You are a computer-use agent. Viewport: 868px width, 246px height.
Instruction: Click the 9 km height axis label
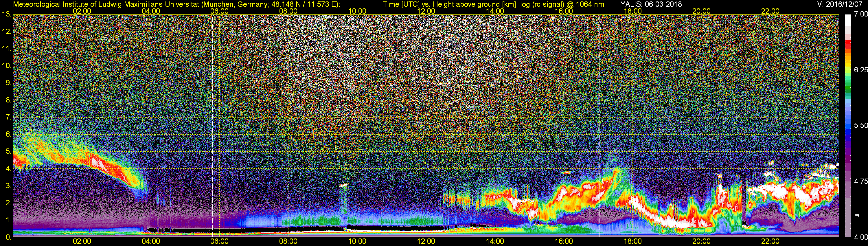[x=8, y=83]
